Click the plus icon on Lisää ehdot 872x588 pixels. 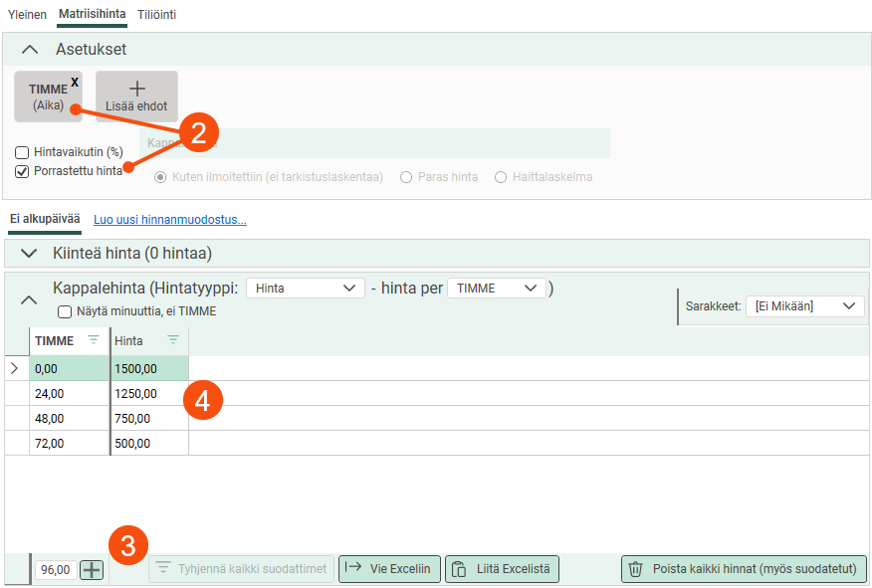(136, 88)
